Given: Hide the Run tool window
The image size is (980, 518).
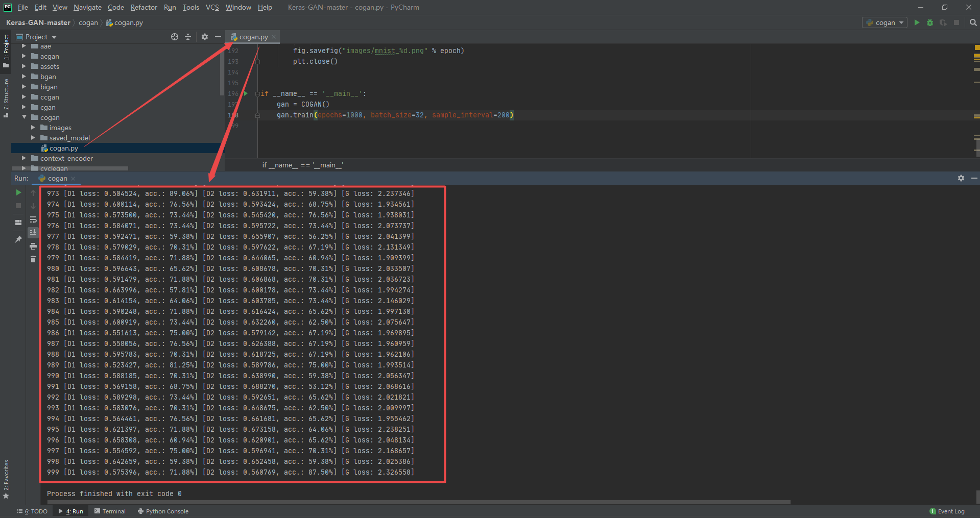Looking at the screenshot, I should coord(974,178).
